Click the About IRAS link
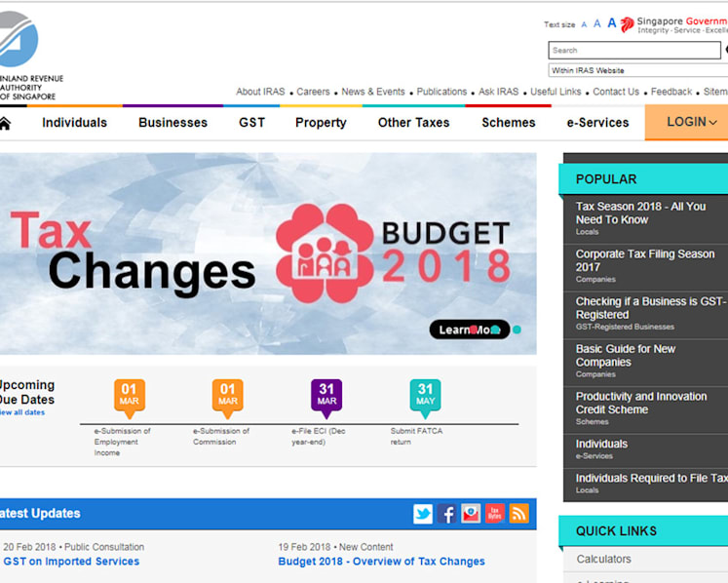The width and height of the screenshot is (728, 583). pos(260,92)
